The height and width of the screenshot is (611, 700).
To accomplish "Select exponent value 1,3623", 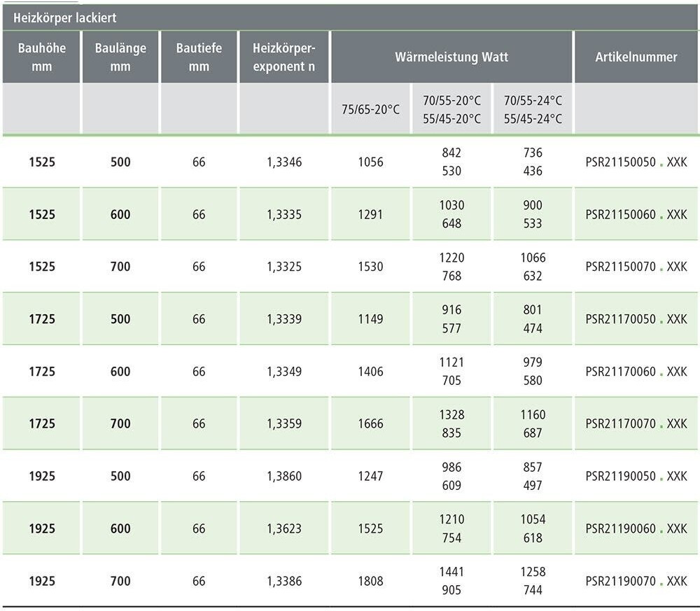I will coord(284,528).
